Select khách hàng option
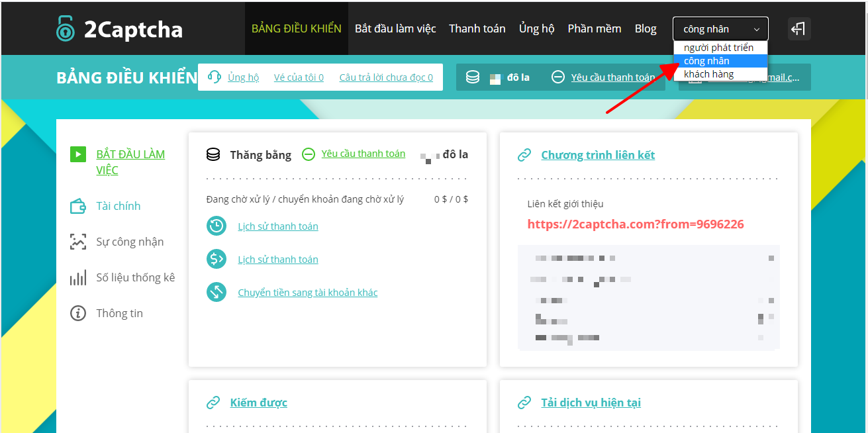Image resolution: width=868 pixels, height=433 pixels. click(720, 74)
